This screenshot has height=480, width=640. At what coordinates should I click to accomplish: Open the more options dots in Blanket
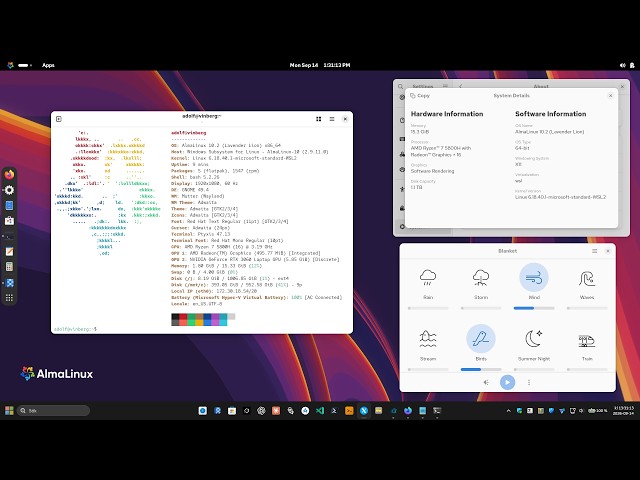[529, 382]
